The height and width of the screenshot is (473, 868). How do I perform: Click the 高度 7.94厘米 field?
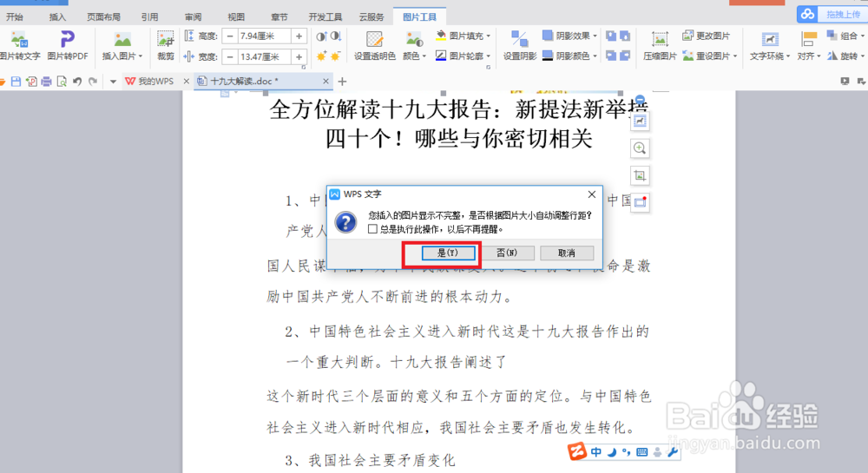pos(264,36)
